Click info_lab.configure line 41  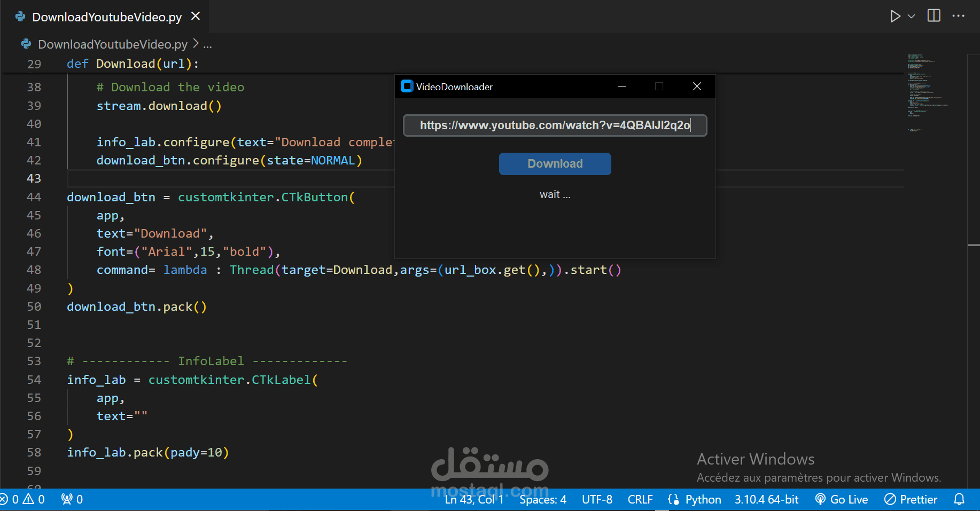(x=245, y=142)
